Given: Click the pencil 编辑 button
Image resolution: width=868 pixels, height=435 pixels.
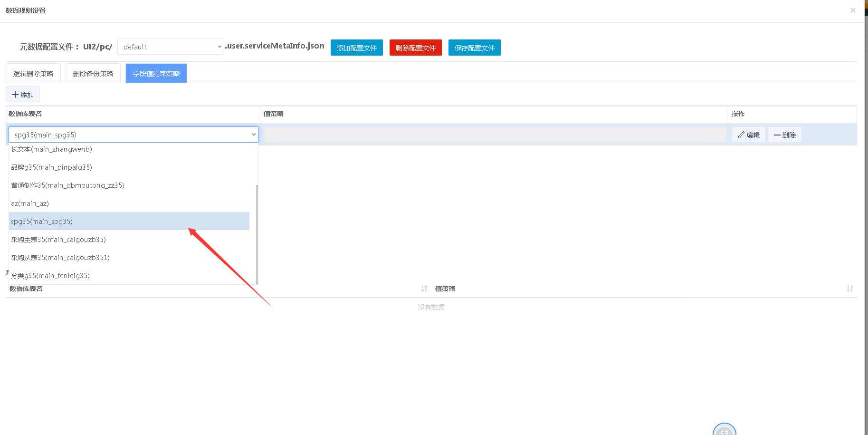Looking at the screenshot, I should 748,135.
